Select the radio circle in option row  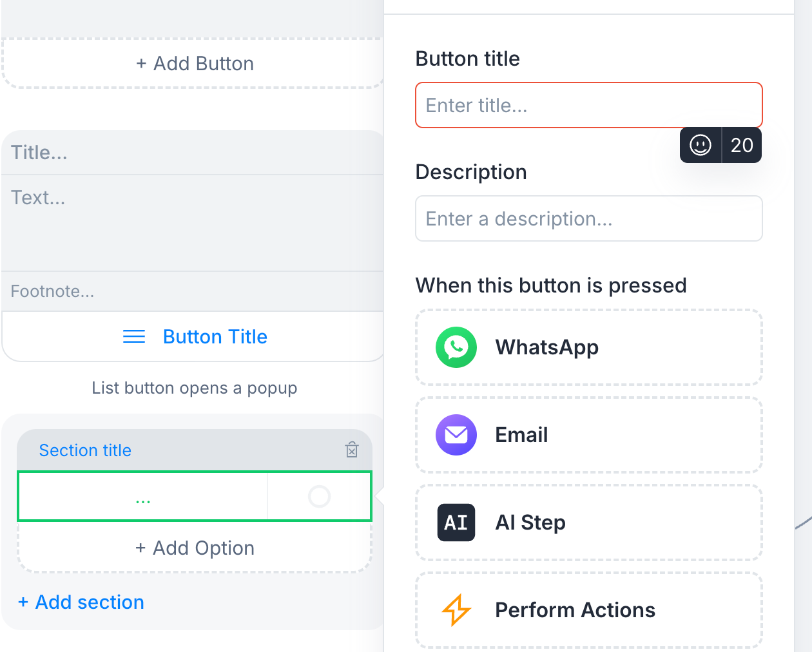coord(320,497)
